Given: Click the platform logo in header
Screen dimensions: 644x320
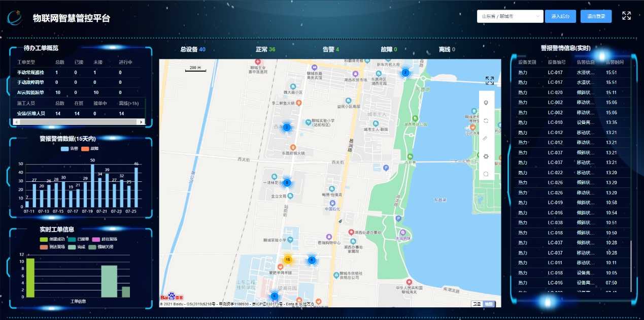Looking at the screenshot, I should click(x=15, y=18).
